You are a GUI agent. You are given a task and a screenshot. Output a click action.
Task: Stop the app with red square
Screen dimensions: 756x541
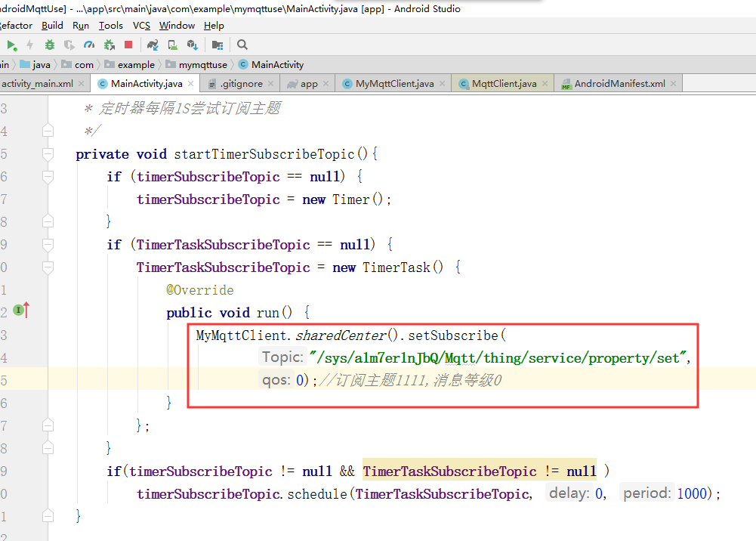pyautogui.click(x=128, y=45)
